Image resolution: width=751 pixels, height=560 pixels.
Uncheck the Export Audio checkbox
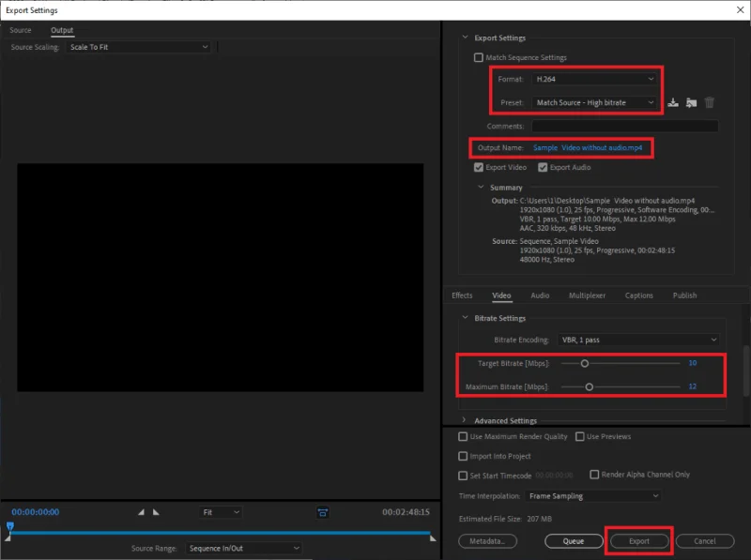tap(543, 168)
